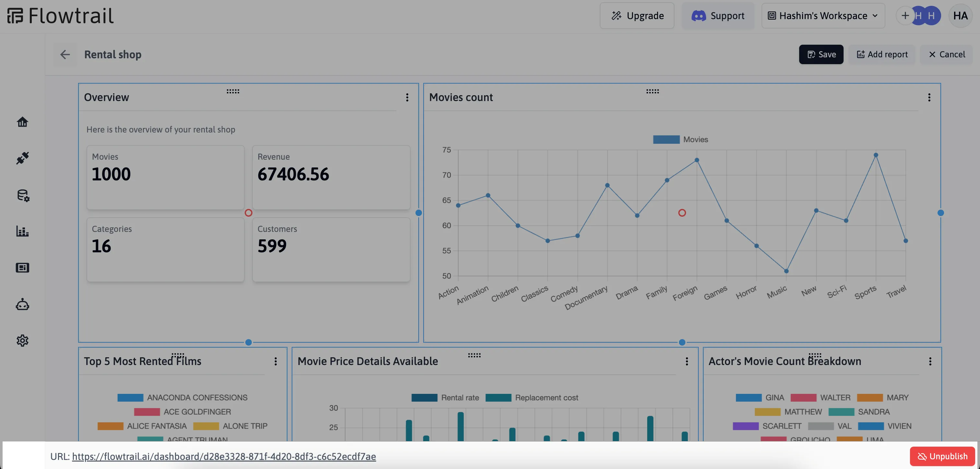Click the Customers 599 stat card

click(x=331, y=249)
